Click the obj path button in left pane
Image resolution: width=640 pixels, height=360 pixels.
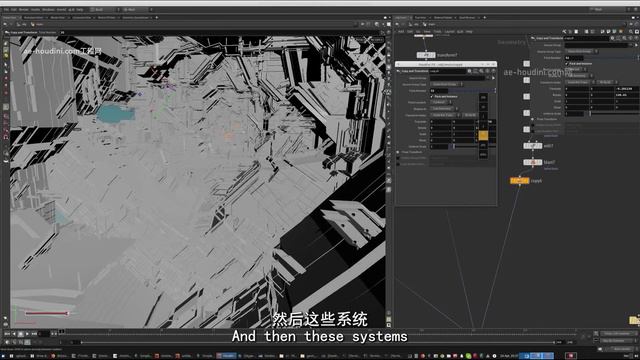[x=21, y=24]
